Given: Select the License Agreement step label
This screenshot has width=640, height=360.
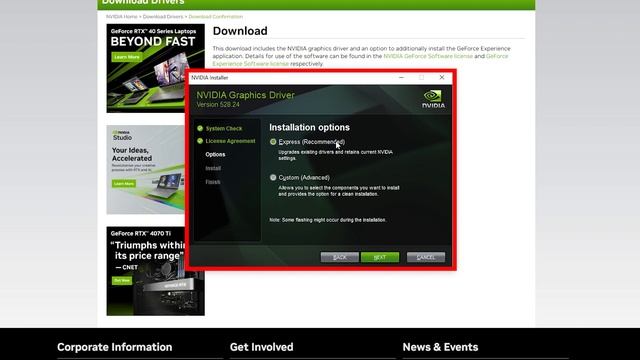Looking at the screenshot, I should point(230,141).
